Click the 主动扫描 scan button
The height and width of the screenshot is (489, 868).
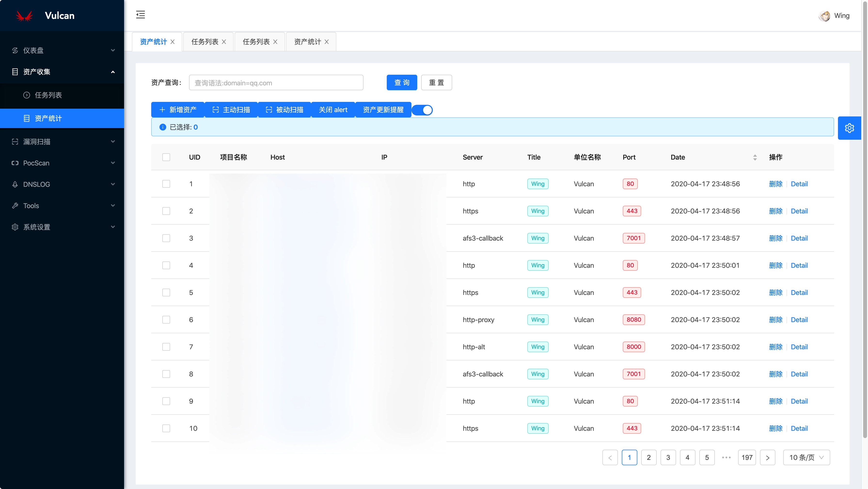(x=231, y=110)
